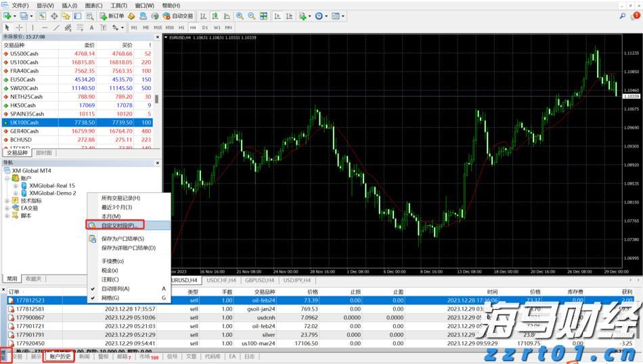Image resolution: width=643 pixels, height=364 pixels.
Task: Click the market watch vertical scrollbar
Action: [x=157, y=99]
